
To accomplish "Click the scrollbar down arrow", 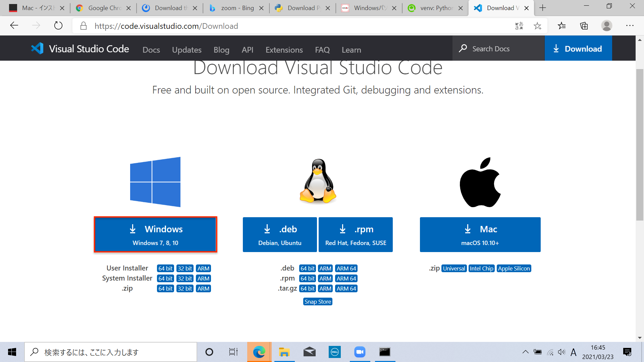I will 640,338.
